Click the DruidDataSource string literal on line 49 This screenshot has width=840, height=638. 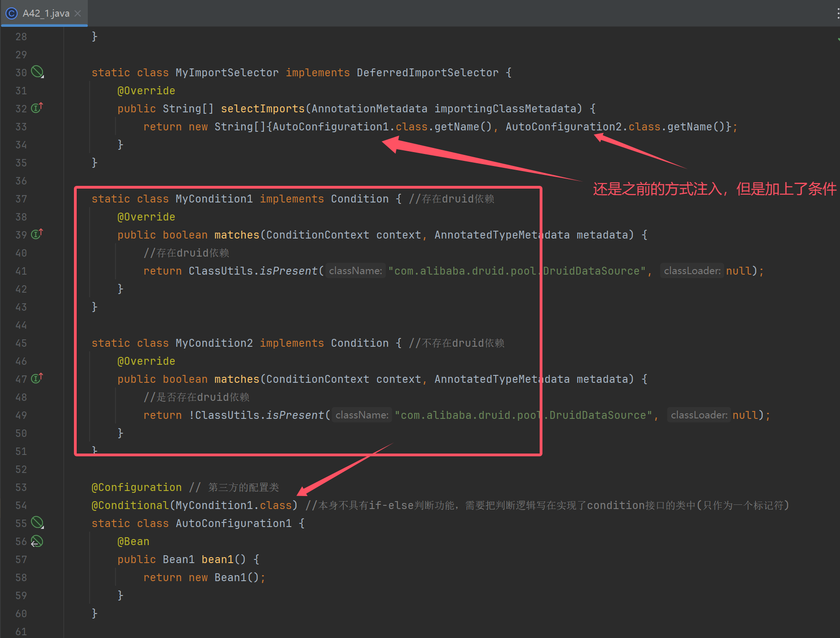coord(523,415)
